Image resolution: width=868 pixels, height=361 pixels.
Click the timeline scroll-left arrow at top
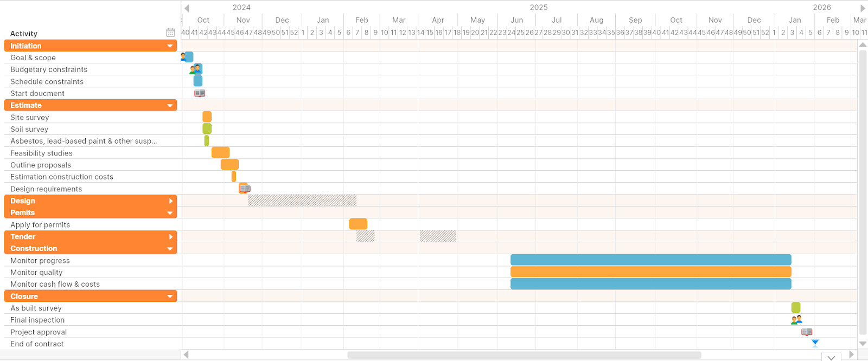coord(187,8)
